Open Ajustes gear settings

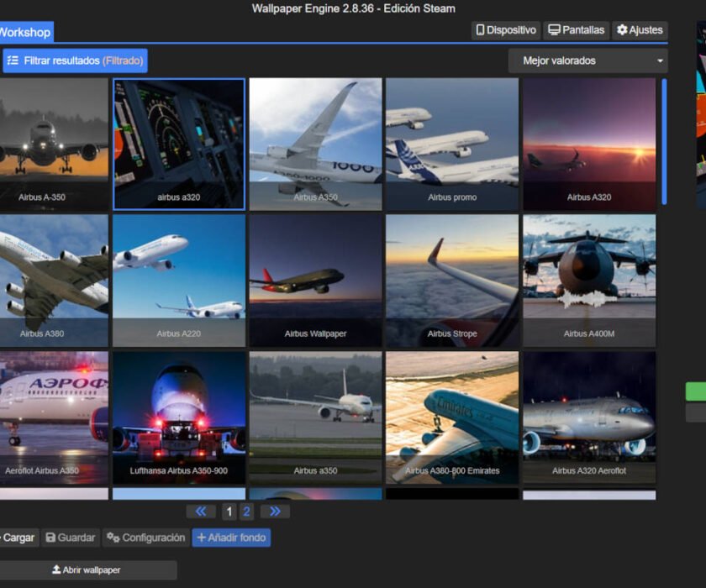640,30
